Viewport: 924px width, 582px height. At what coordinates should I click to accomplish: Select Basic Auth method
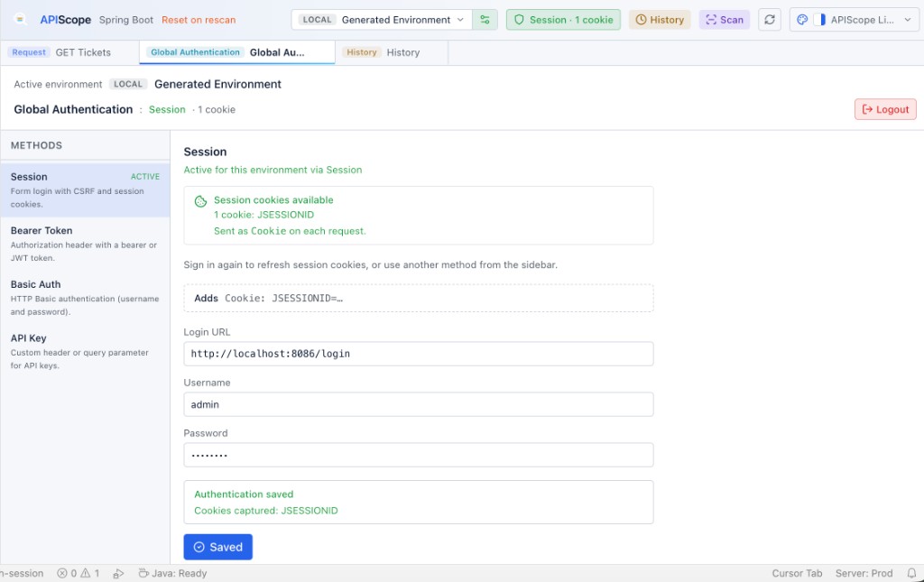pyautogui.click(x=85, y=298)
